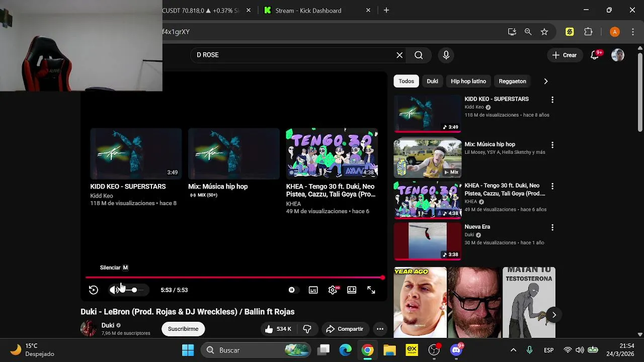Screen dimensions: 644x362
Task: Open Windows Start menu
Action: 188,350
